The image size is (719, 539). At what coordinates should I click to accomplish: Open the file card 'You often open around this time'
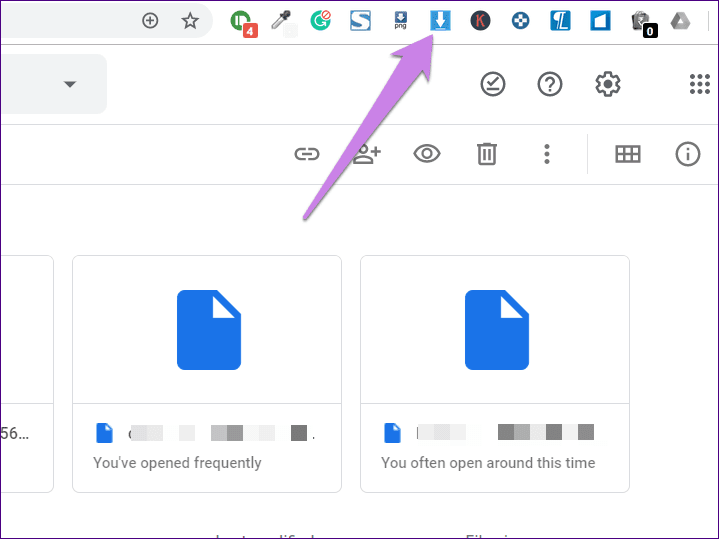click(495, 374)
